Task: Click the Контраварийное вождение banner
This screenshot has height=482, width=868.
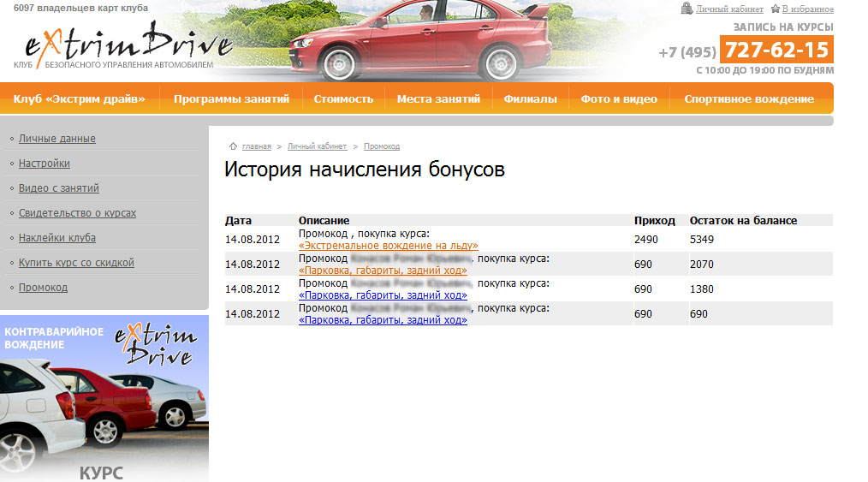Action: pos(104,398)
